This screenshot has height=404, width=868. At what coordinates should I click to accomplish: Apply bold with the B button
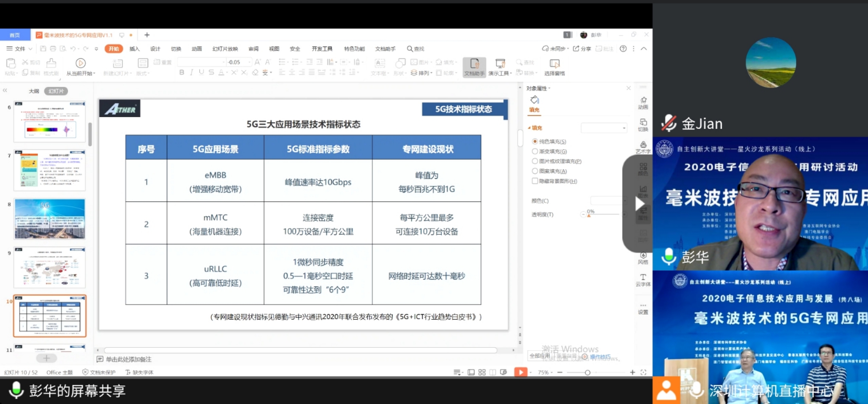pyautogui.click(x=181, y=72)
